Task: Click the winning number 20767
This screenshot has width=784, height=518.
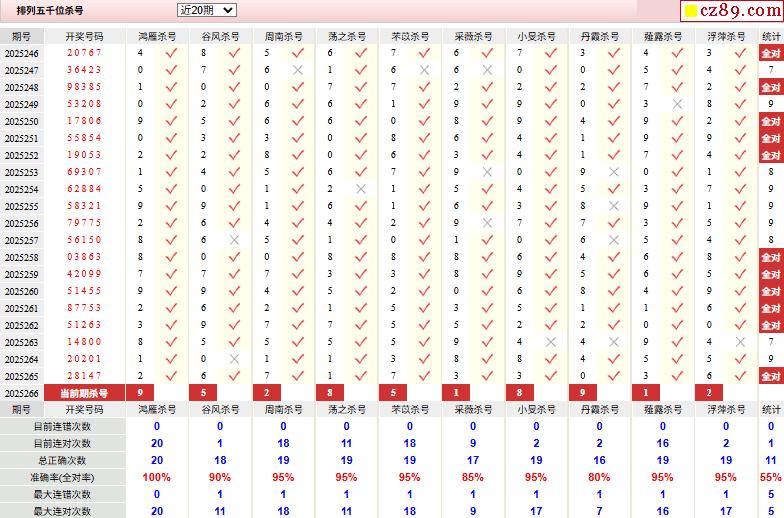Action: coord(84,52)
